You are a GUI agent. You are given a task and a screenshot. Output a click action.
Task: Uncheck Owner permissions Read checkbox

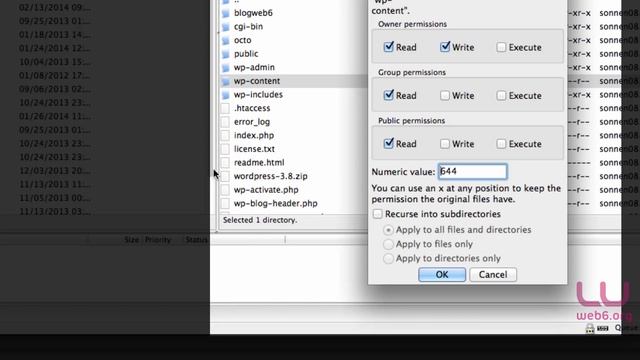point(389,47)
